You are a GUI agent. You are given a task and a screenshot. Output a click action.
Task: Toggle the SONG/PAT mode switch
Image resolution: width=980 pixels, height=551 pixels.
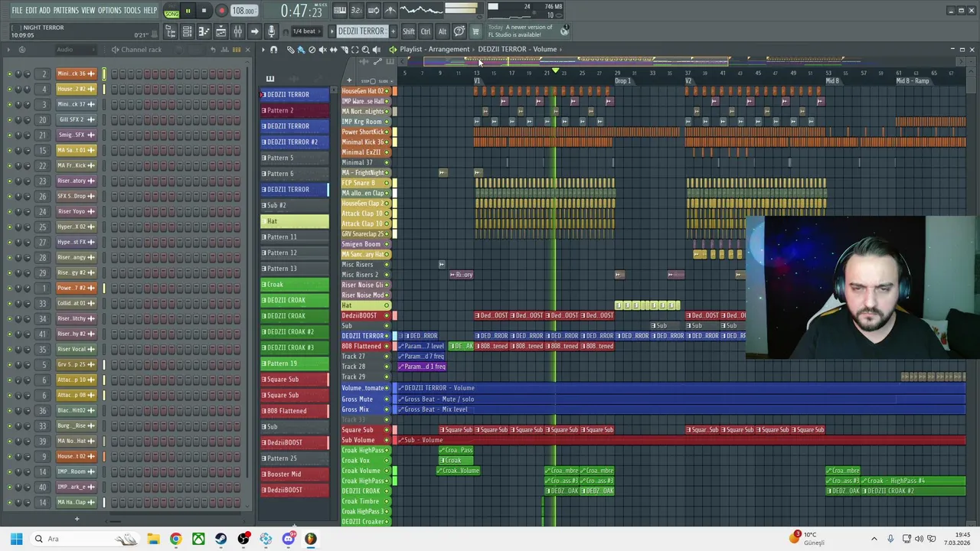click(171, 11)
